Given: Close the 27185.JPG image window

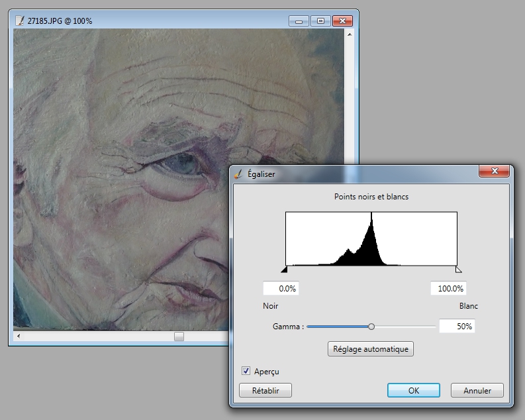Looking at the screenshot, I should 342,21.
